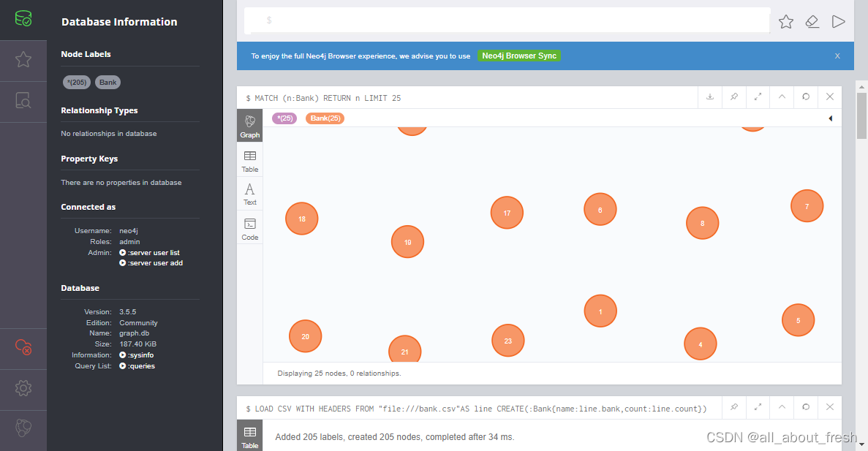Collapse the LOAD CSV result frame
Screen dimensions: 868x451
tap(782, 407)
